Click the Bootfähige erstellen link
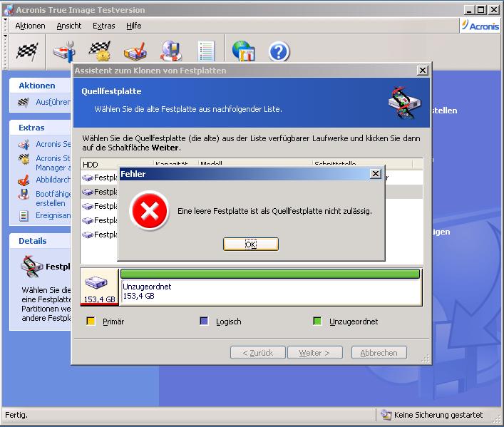 coord(53,198)
